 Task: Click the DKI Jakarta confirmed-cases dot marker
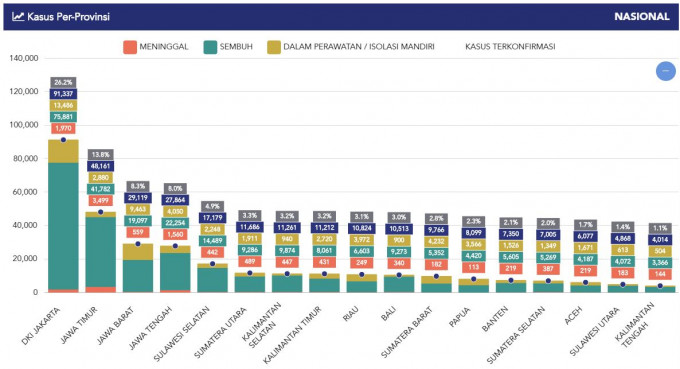(63, 140)
